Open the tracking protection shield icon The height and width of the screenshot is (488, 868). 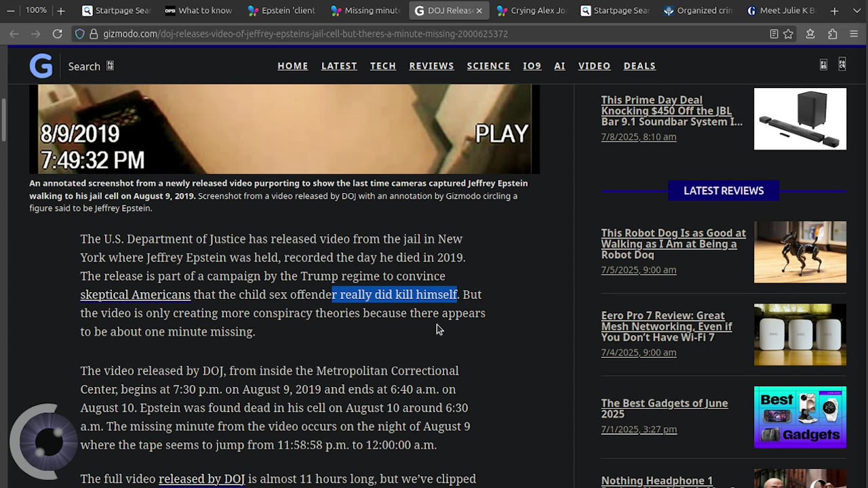pos(80,34)
